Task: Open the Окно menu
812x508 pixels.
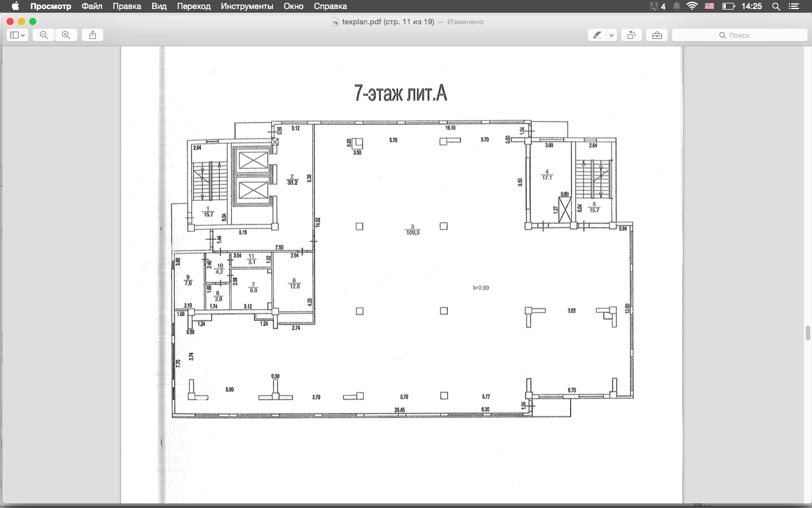Action: pos(293,6)
